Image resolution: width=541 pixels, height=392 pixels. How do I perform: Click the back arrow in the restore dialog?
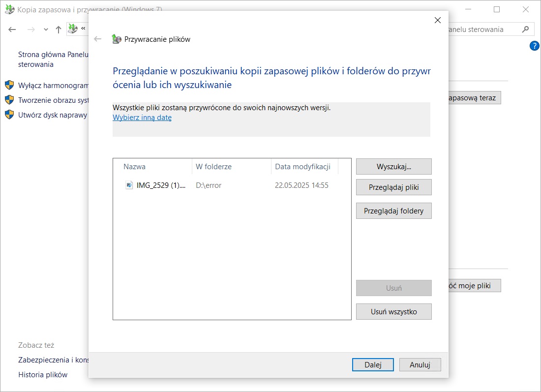97,39
